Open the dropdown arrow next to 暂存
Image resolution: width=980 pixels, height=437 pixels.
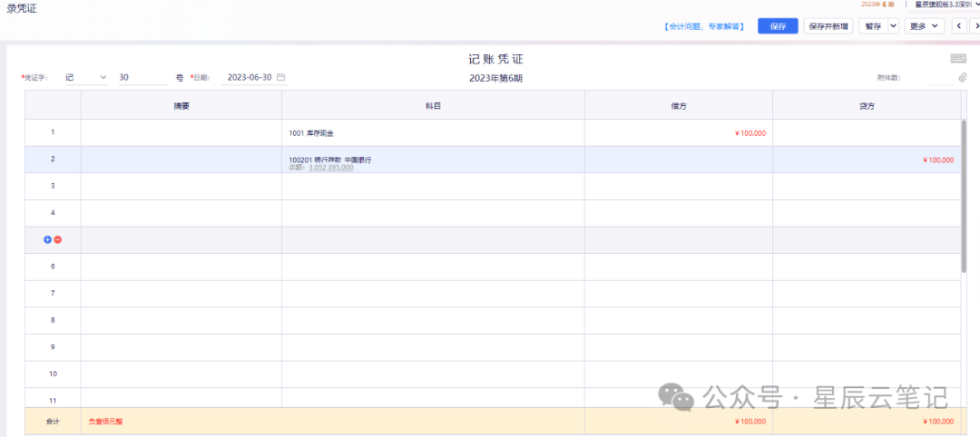[893, 26]
